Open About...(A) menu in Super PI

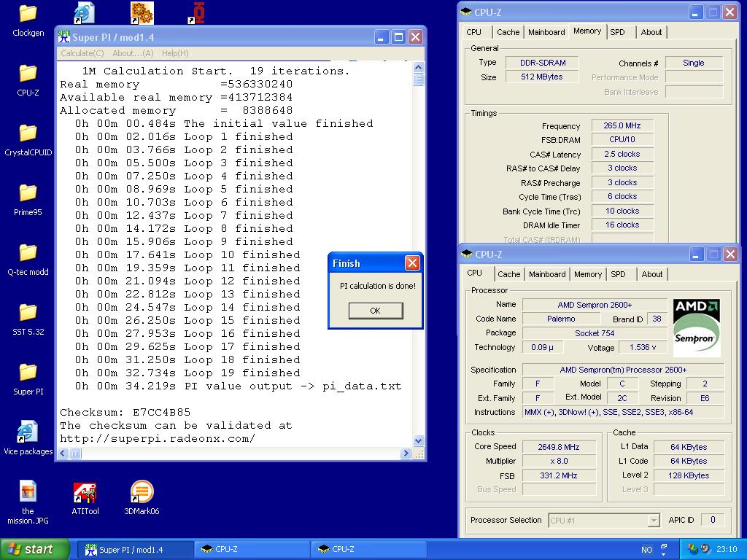(x=133, y=53)
